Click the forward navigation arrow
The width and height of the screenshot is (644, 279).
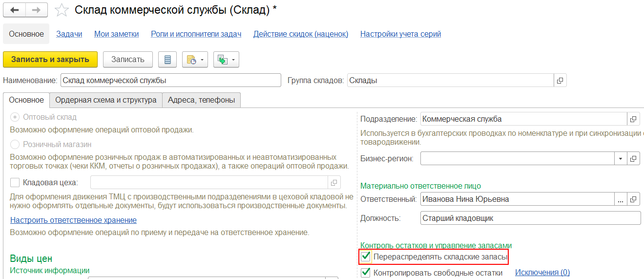tap(36, 10)
